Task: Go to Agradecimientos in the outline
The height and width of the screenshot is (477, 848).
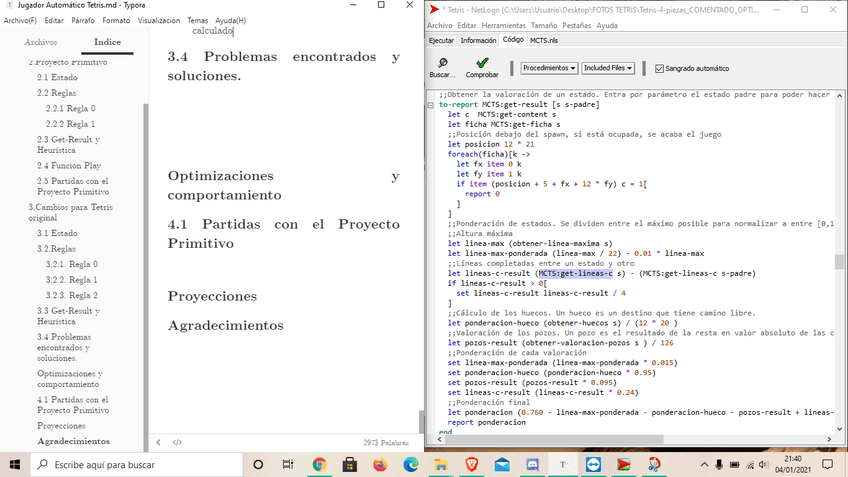Action: pos(73,441)
